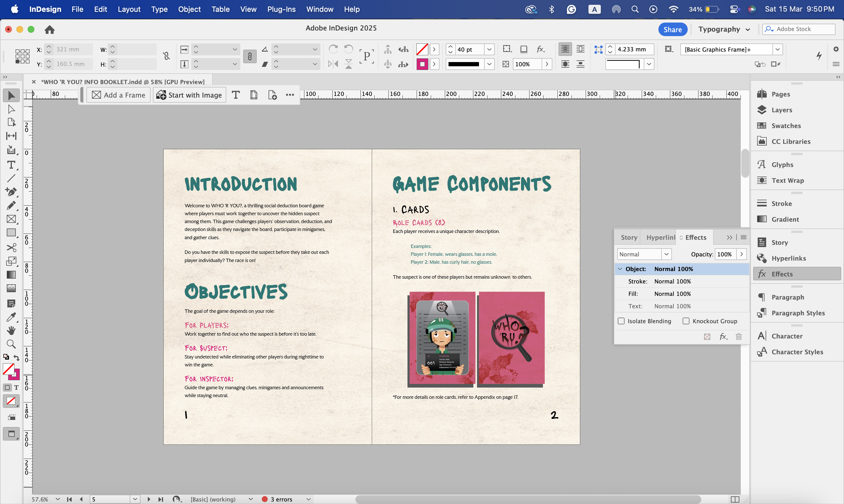Check the Knockout Group option
844x504 pixels.
686,321
